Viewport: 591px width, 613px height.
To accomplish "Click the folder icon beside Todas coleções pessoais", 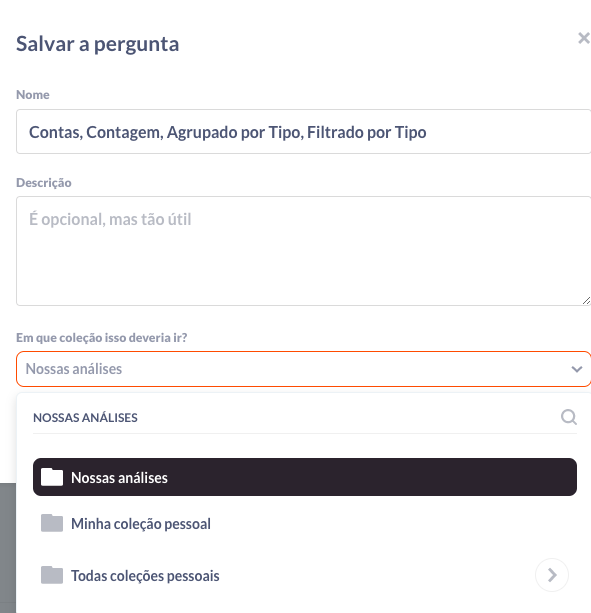I will click(x=52, y=575).
